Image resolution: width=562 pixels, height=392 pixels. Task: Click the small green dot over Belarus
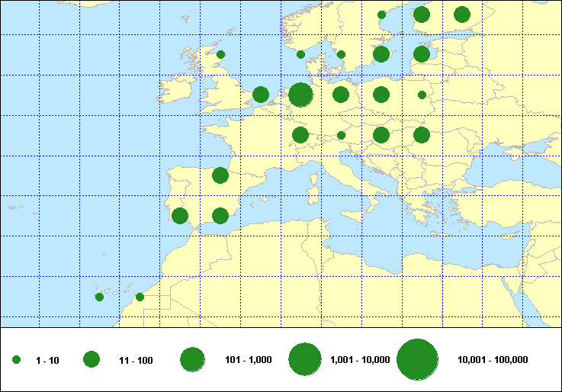tap(422, 95)
